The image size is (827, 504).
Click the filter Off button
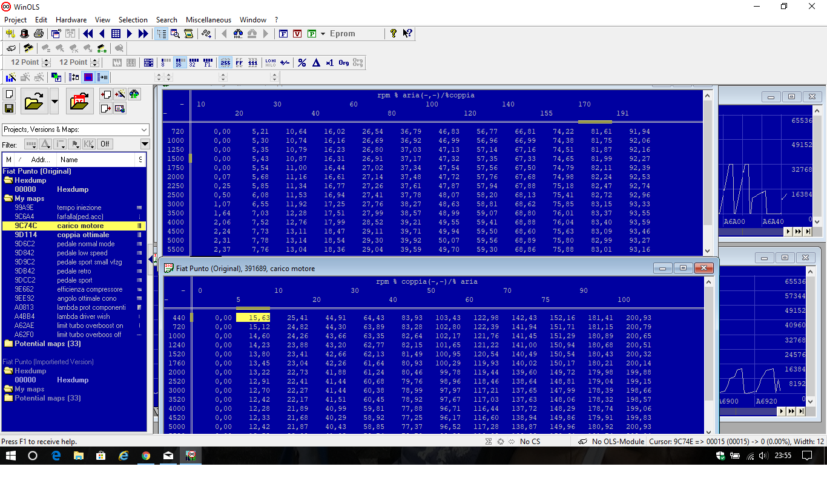pyautogui.click(x=105, y=144)
